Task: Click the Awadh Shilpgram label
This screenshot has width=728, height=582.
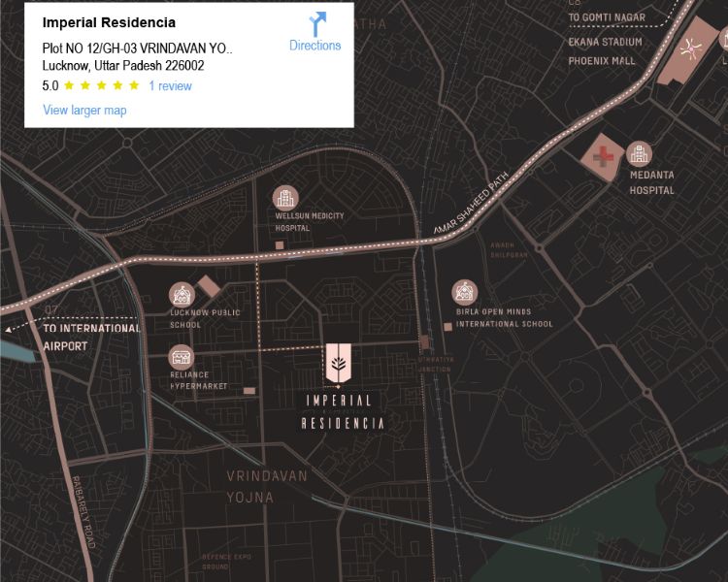Action: pos(509,249)
